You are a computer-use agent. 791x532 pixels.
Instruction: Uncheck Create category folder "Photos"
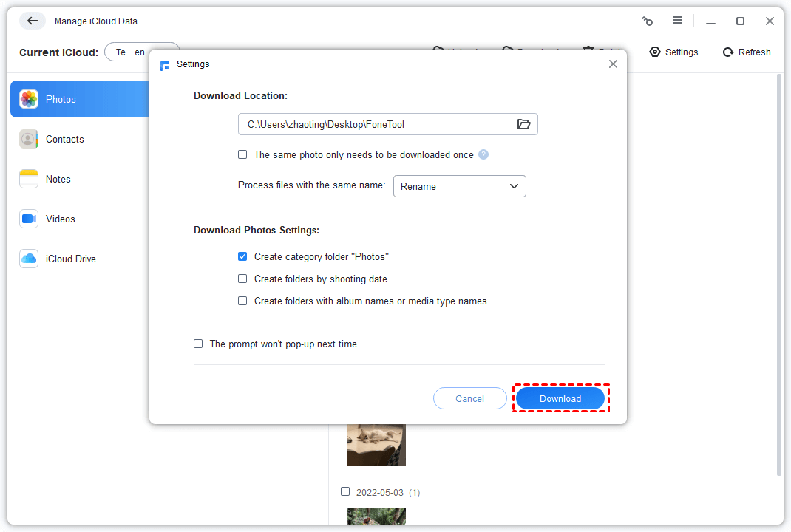click(242, 256)
